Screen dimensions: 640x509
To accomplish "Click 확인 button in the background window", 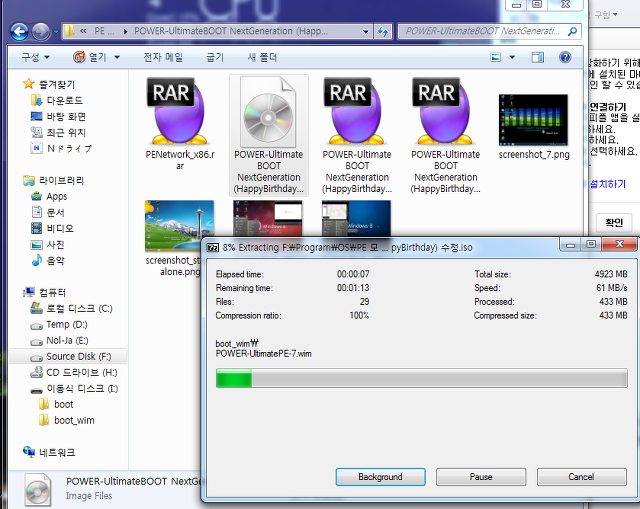I will pyautogui.click(x=614, y=223).
